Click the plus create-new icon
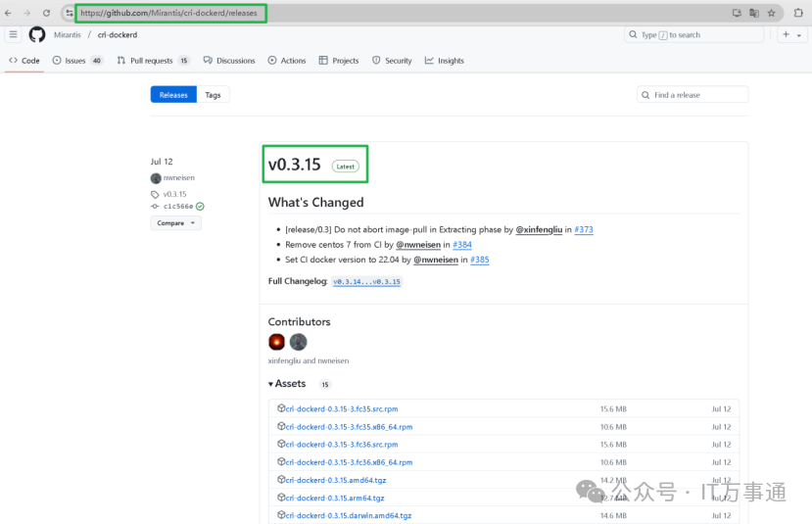The width and height of the screenshot is (812, 524). 787,34
